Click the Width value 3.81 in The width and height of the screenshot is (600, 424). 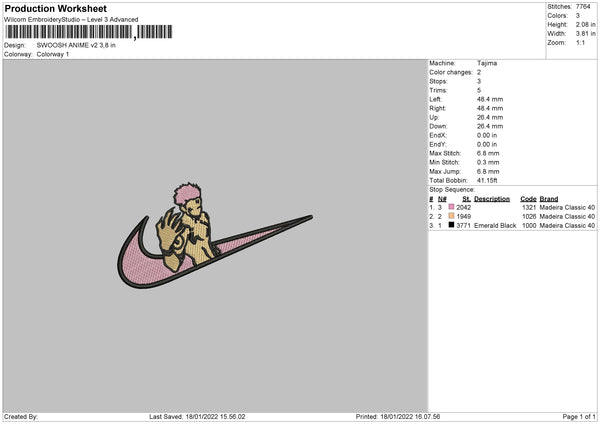585,34
